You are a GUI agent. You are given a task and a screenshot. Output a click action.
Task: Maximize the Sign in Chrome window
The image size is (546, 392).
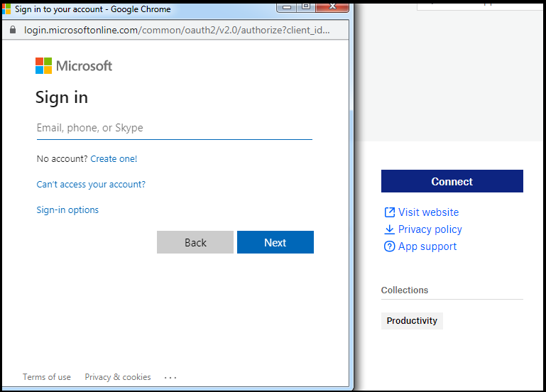[x=306, y=7]
